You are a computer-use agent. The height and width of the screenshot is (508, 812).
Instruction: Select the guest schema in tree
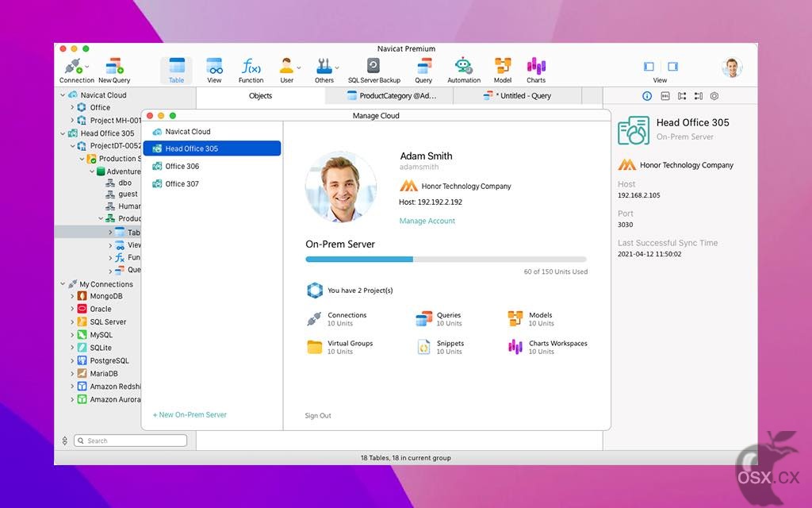coord(128,194)
